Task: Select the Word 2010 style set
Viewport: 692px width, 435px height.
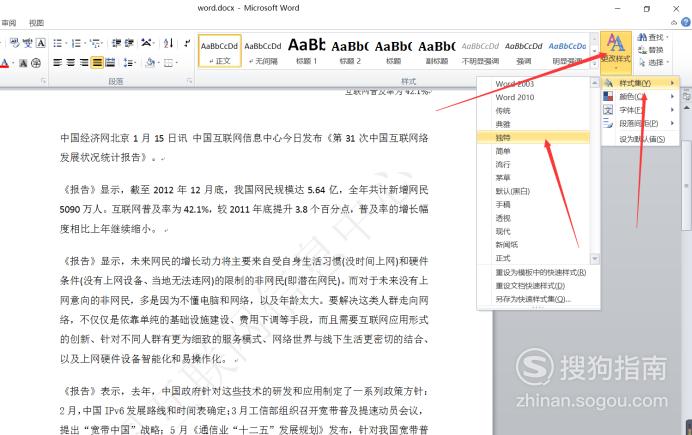Action: (533, 97)
